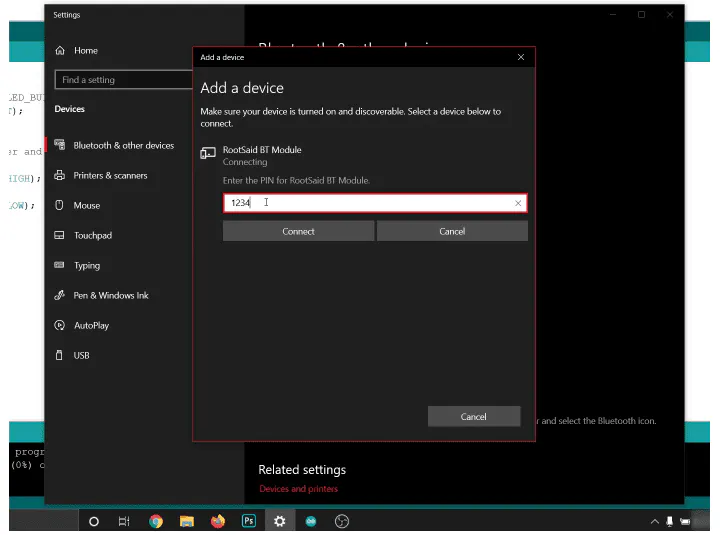Select AutoPlay in the sidebar
Image resolution: width=722 pixels, height=535 pixels.
click(x=91, y=326)
